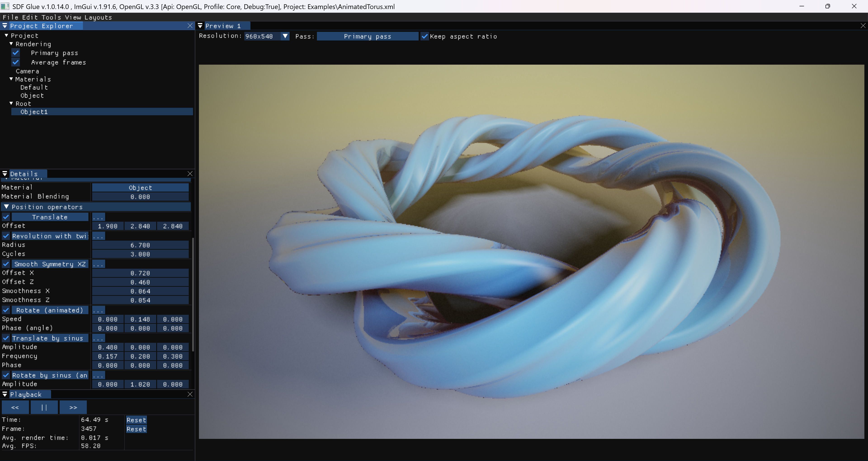Collapse the Project tree node

(6, 35)
